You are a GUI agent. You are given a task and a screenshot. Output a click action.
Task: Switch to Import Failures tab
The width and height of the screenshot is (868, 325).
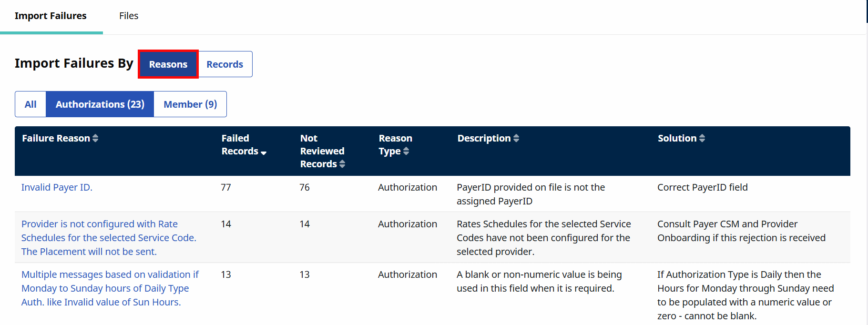point(51,16)
